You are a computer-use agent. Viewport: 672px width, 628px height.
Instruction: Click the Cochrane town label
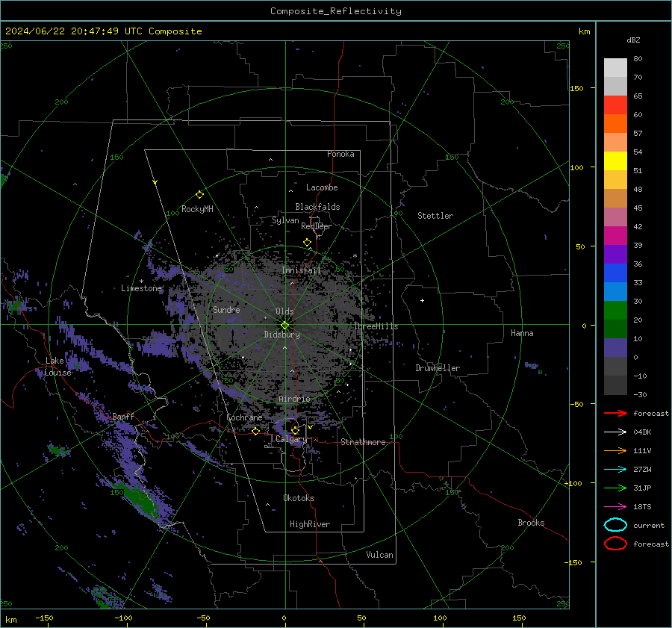pos(244,417)
